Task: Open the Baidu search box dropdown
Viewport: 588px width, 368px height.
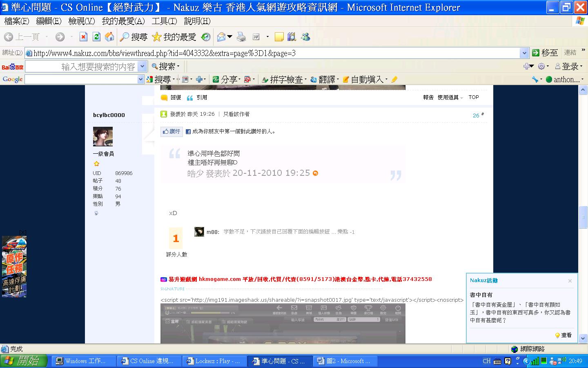Action: click(x=142, y=66)
